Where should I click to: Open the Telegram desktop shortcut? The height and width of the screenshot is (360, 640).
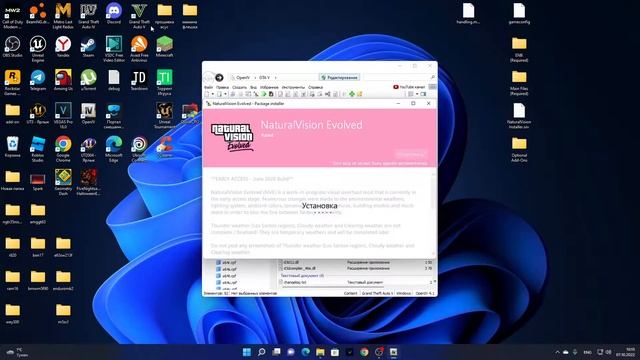coord(38,80)
